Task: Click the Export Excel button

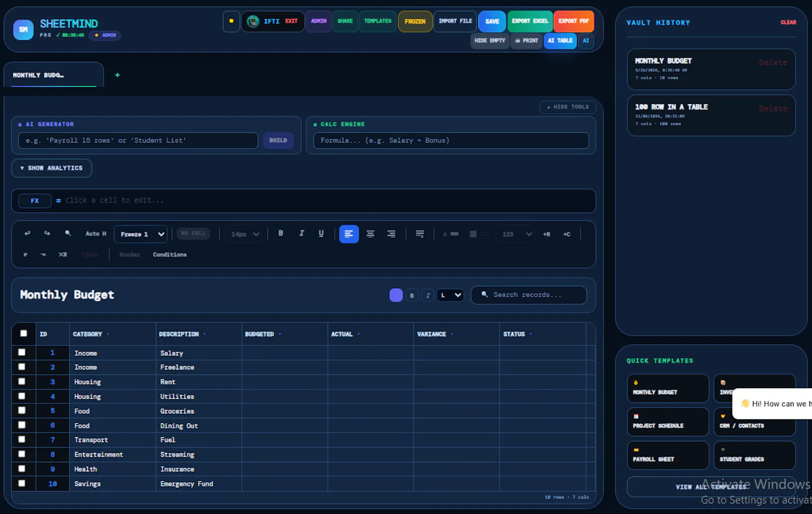Action: coord(530,21)
